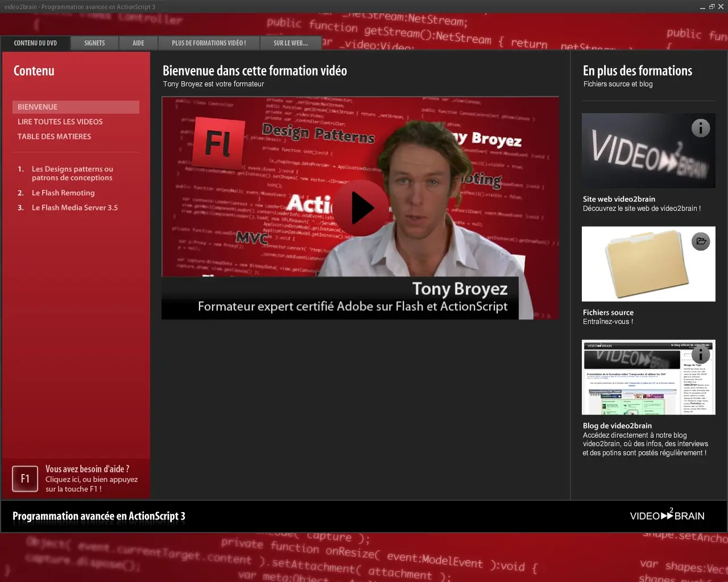Click the Programmation avancée en ActionScript 3 footer title
This screenshot has width=728, height=582.
point(99,516)
